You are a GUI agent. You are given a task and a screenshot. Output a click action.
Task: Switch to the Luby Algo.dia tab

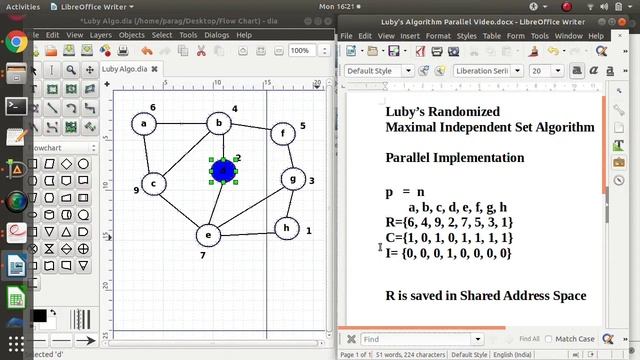(x=124, y=69)
